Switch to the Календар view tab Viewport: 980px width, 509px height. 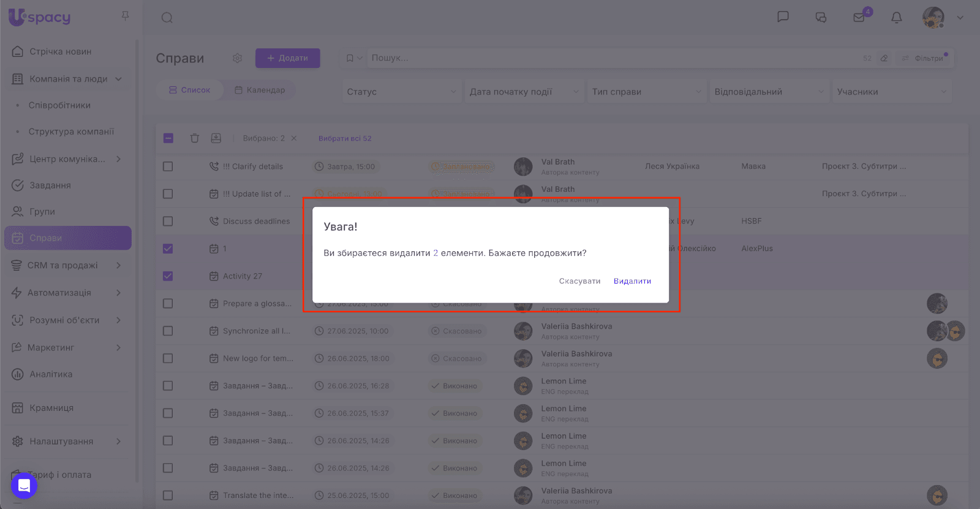[260, 90]
